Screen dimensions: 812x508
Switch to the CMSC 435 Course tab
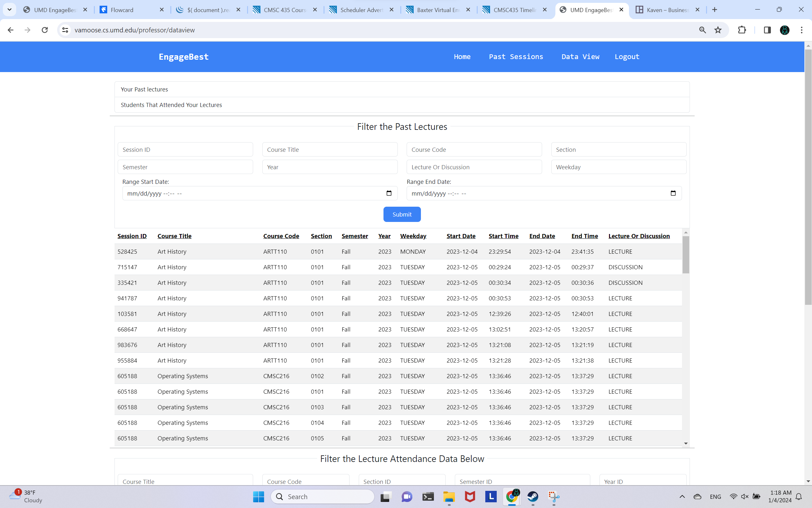coord(285,10)
